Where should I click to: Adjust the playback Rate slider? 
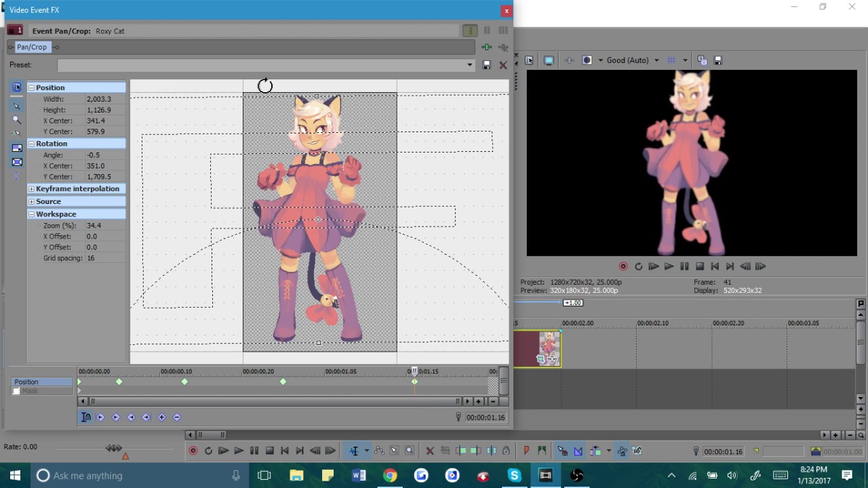(114, 448)
